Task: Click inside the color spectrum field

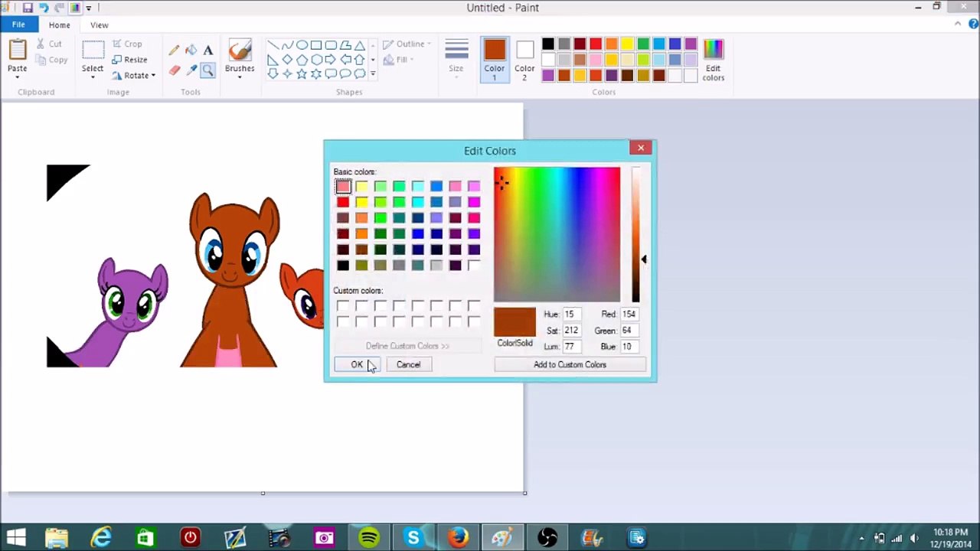Action: 557,234
